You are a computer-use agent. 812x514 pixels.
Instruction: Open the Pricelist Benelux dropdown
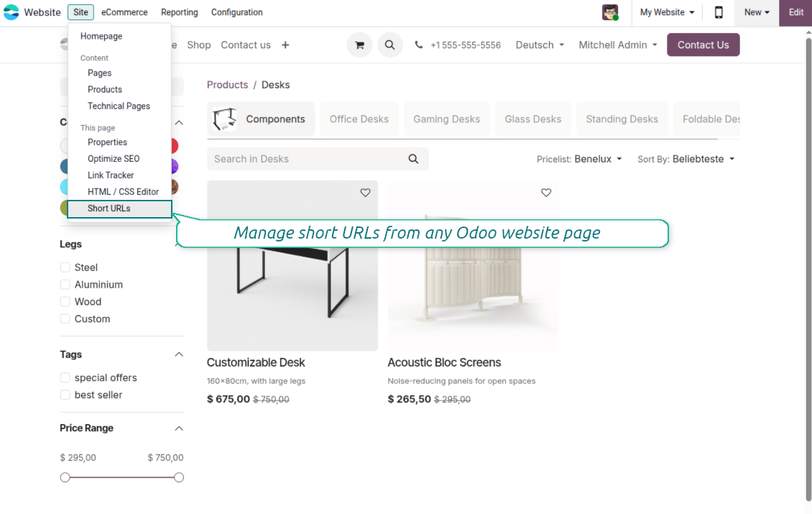click(x=579, y=159)
